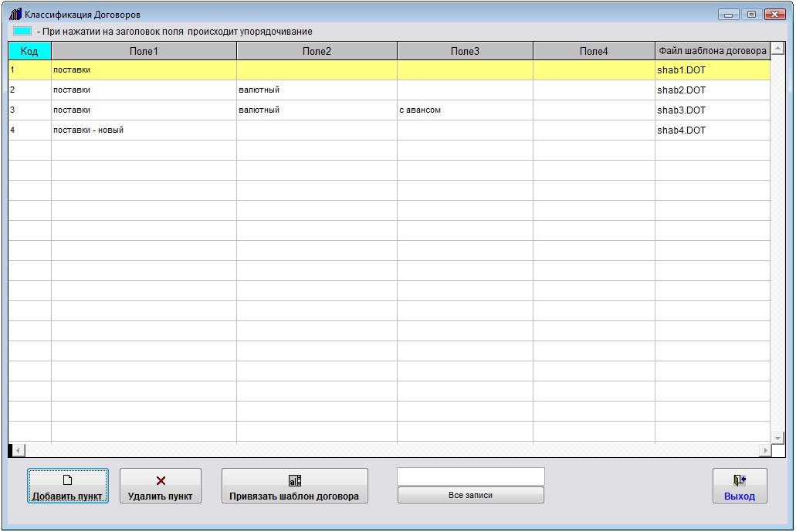Image resolution: width=796 pixels, height=532 pixels.
Task: Sort by the Поле1 column header
Action: (x=144, y=51)
